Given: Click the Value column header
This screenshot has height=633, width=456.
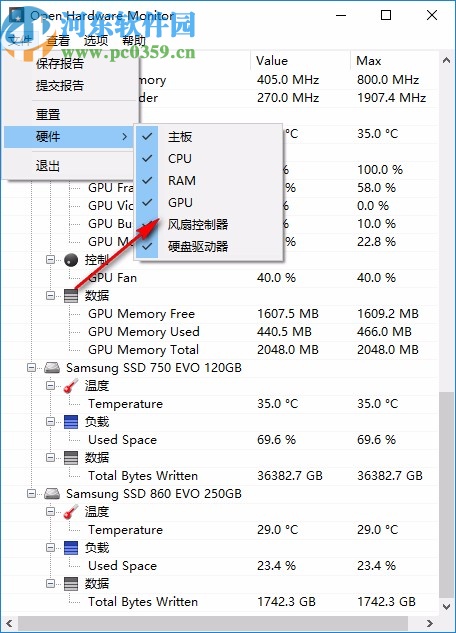Looking at the screenshot, I should point(301,61).
